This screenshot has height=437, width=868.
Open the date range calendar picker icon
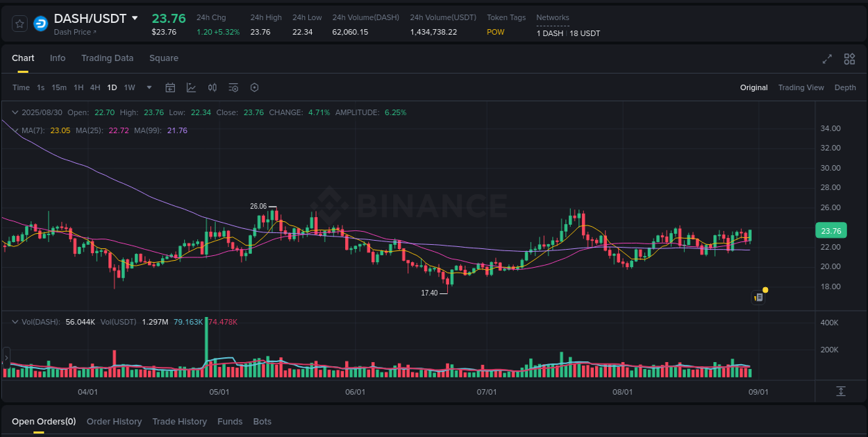click(x=170, y=87)
